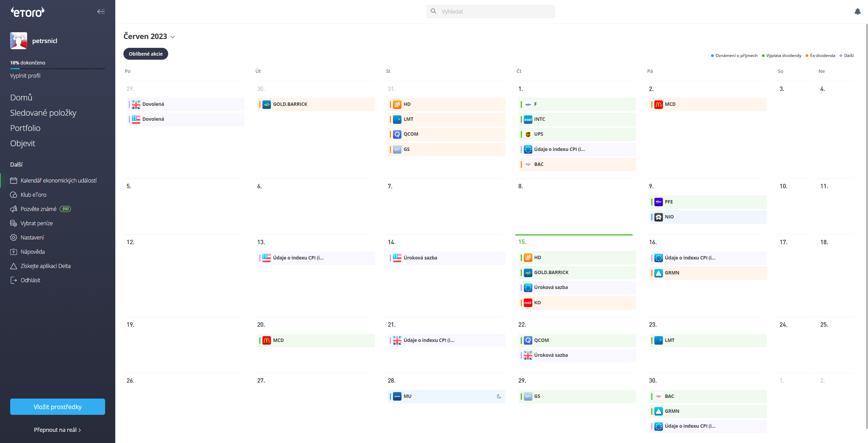
Task: Click the gear icon for Nastavení
Action: tap(14, 237)
